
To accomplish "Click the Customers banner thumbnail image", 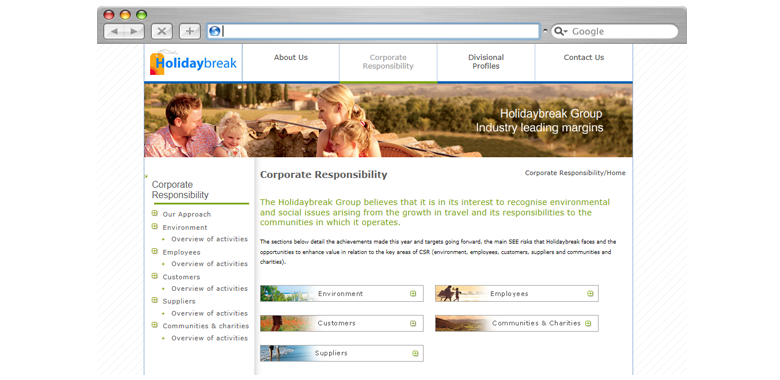I will [x=286, y=323].
